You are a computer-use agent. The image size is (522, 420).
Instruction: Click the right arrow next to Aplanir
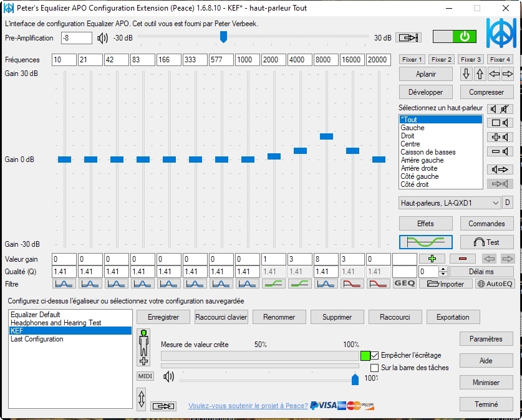[x=508, y=74]
